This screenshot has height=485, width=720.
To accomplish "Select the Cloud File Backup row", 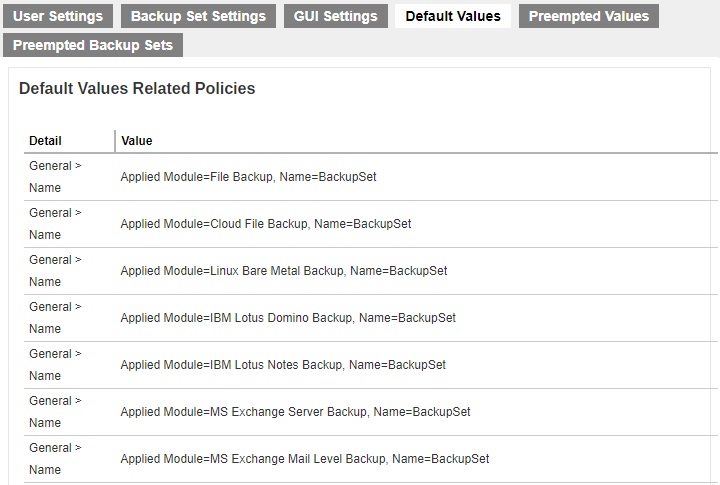I will [265, 224].
